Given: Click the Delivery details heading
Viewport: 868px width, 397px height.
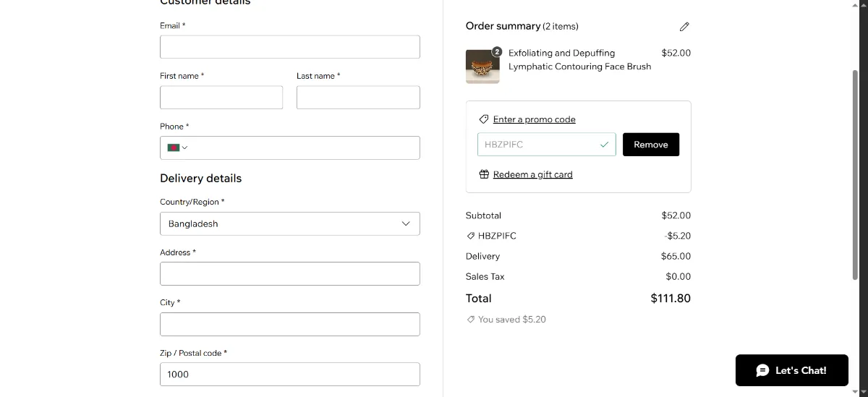Looking at the screenshot, I should click(201, 178).
